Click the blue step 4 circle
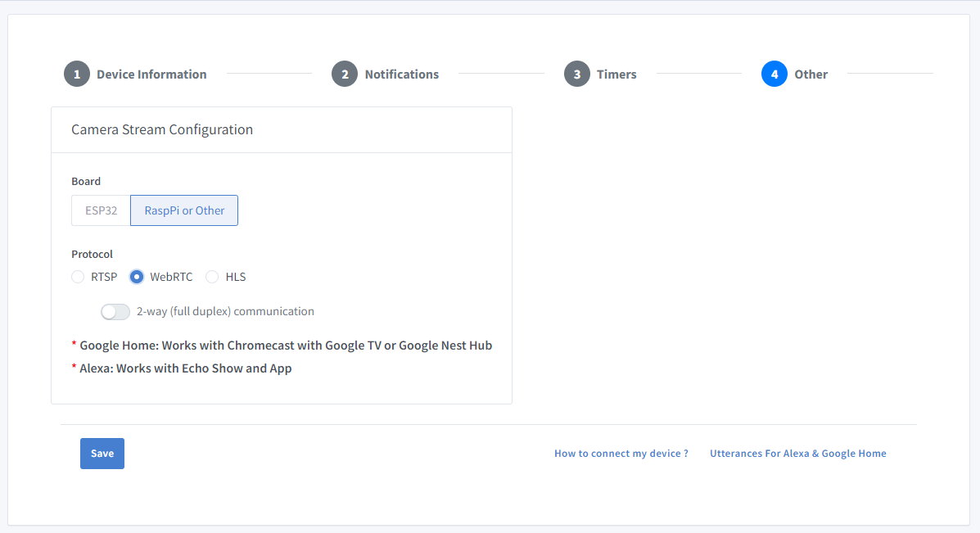 (774, 74)
